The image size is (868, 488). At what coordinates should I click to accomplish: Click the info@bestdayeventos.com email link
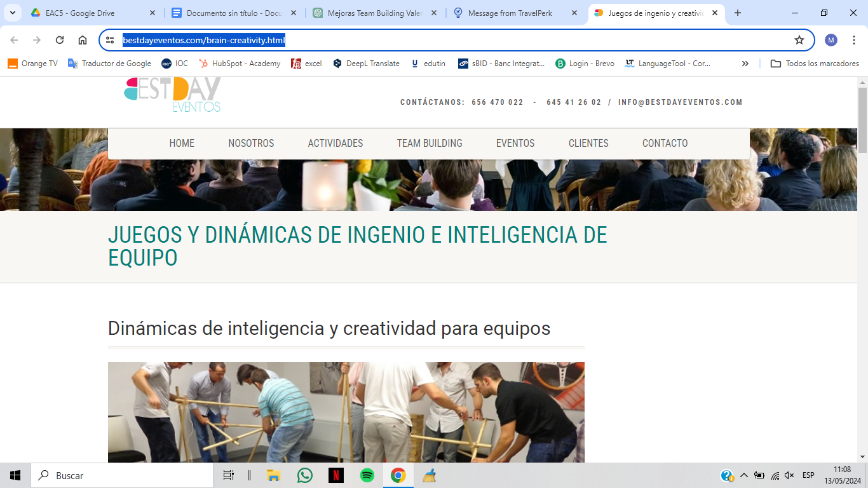pos(681,102)
